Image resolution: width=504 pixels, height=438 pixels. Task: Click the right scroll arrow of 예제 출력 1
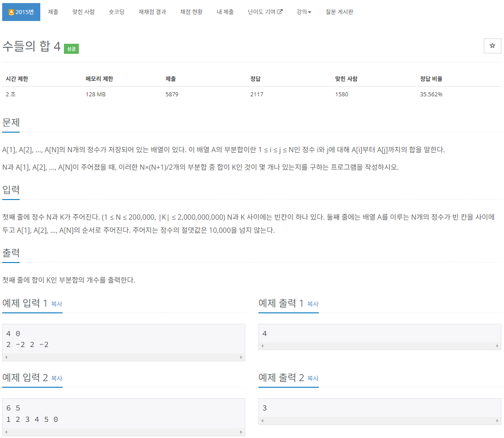(x=497, y=346)
